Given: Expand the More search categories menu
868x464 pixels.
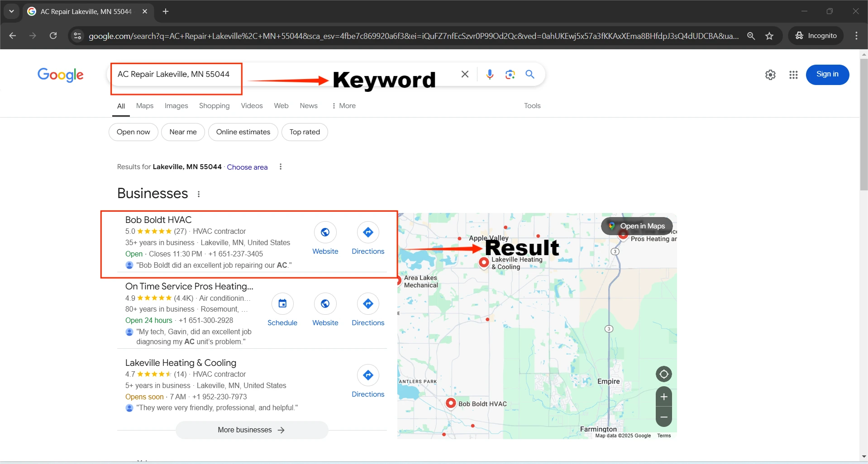Looking at the screenshot, I should [x=343, y=106].
